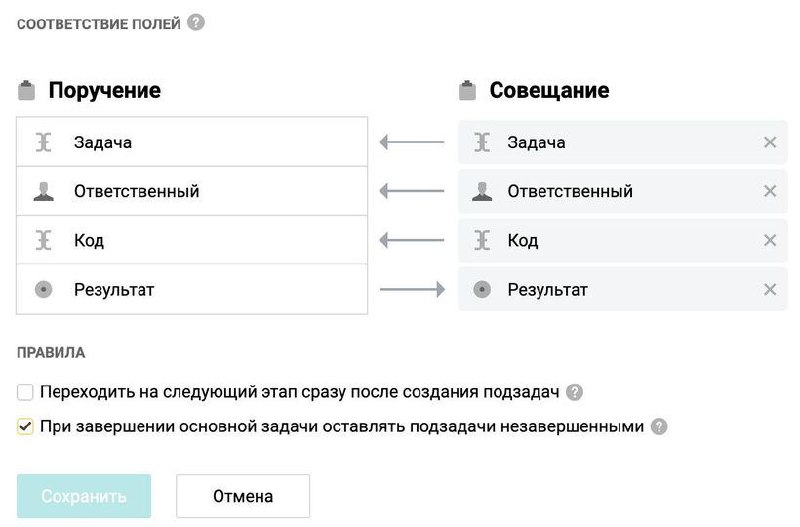Select Задача field in the Поручение list
The image size is (800, 527).
click(x=192, y=142)
